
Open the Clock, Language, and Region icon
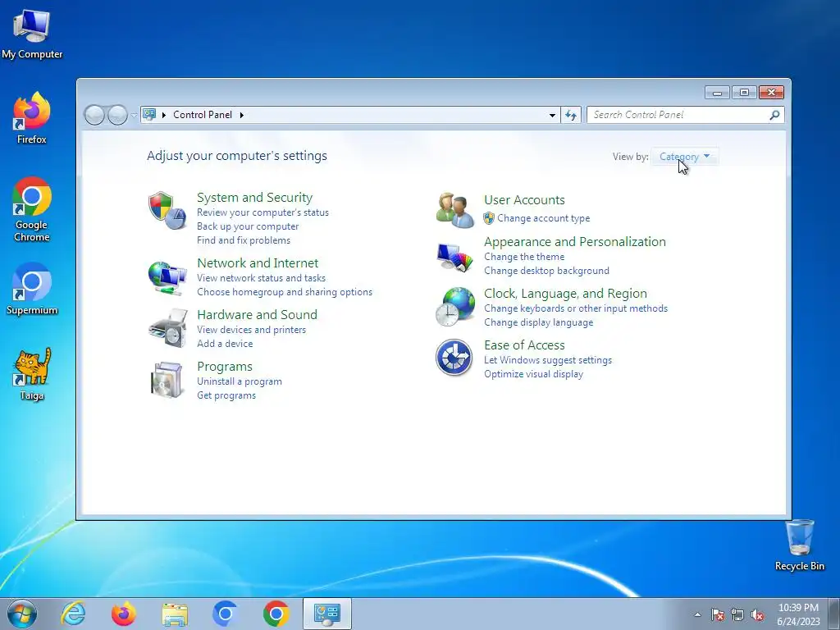click(x=454, y=307)
